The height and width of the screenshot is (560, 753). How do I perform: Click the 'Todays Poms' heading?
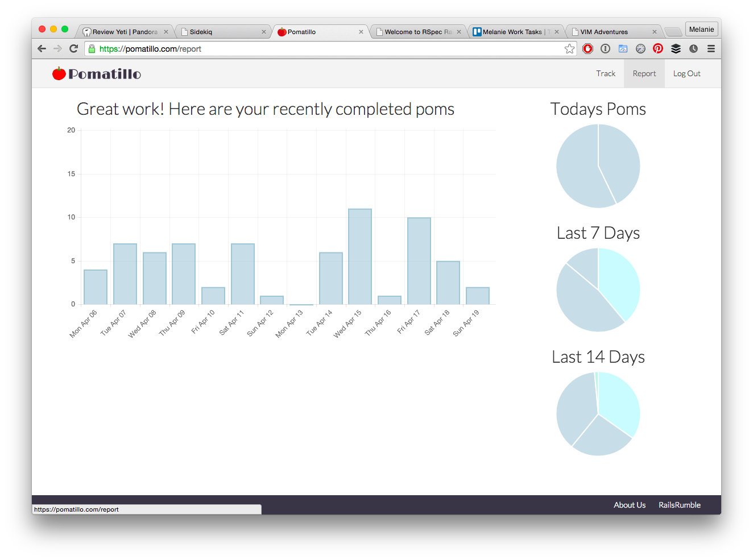[598, 109]
